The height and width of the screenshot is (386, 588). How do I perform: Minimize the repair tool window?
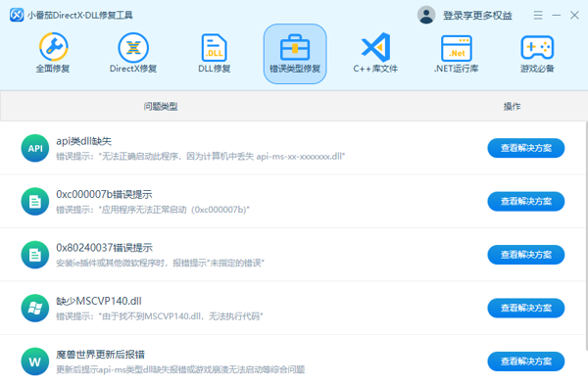pyautogui.click(x=557, y=15)
